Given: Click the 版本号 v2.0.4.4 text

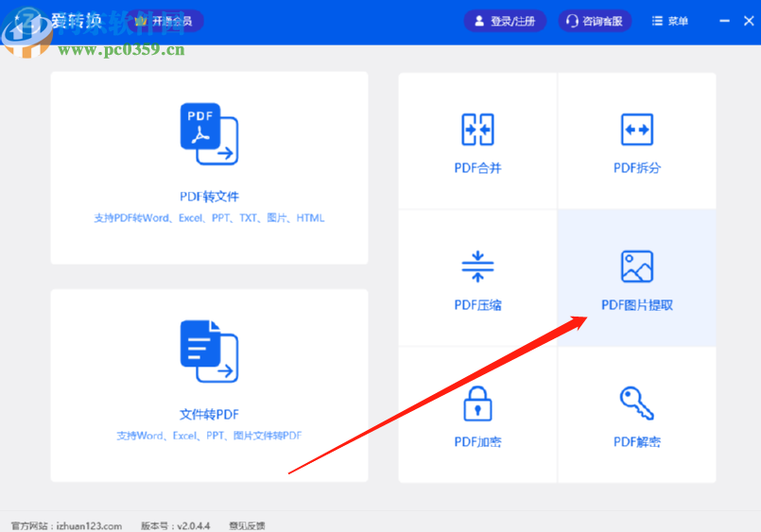Looking at the screenshot, I should click(175, 525).
